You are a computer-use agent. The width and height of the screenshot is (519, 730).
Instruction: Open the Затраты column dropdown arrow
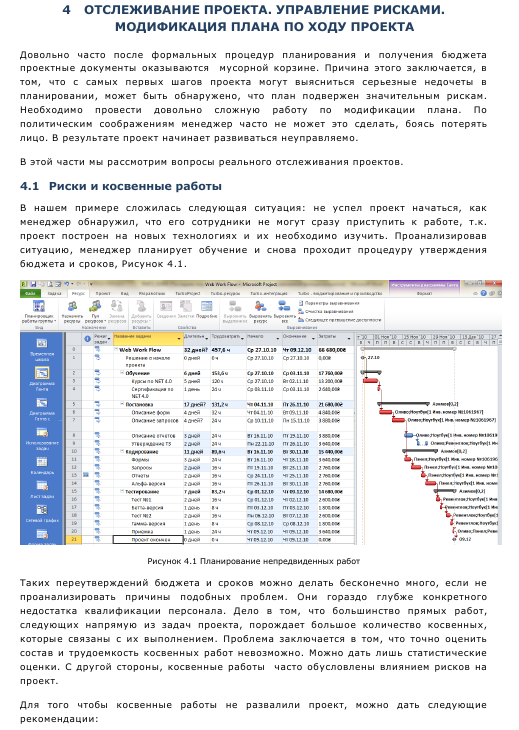[349, 339]
